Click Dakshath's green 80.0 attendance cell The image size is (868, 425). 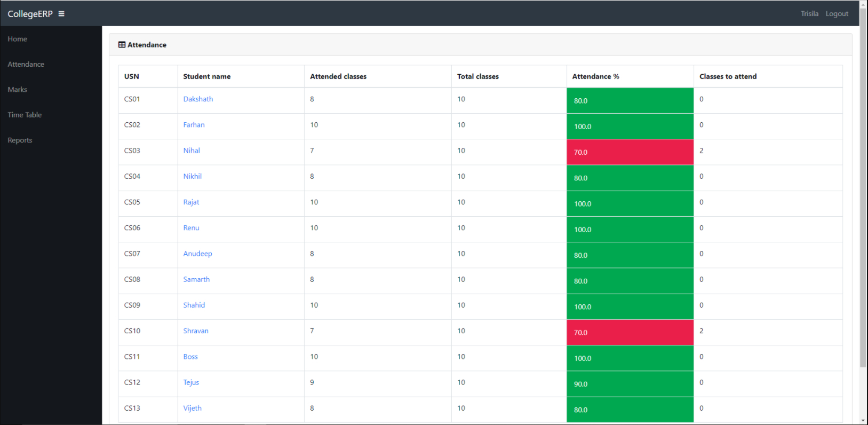coord(630,100)
